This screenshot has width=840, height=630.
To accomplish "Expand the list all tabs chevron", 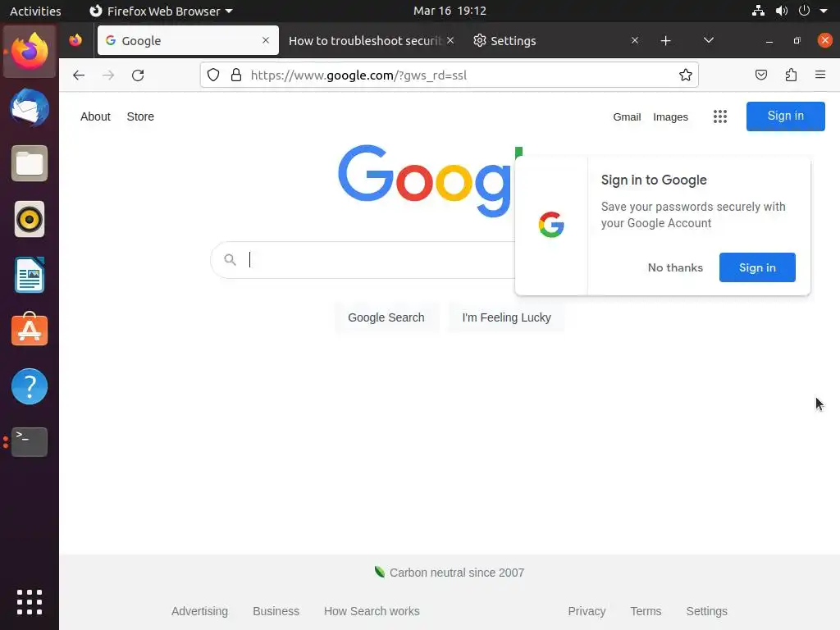I will pos(708,40).
